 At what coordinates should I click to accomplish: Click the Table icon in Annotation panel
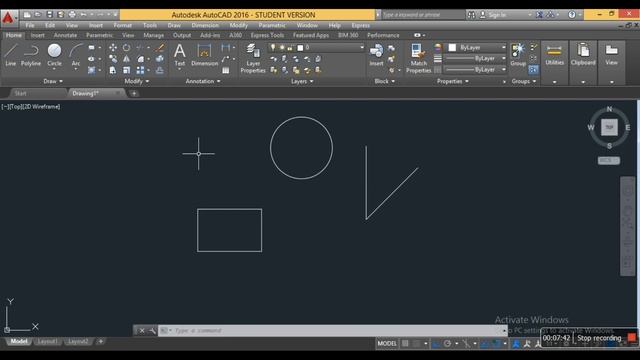pyautogui.click(x=226, y=70)
